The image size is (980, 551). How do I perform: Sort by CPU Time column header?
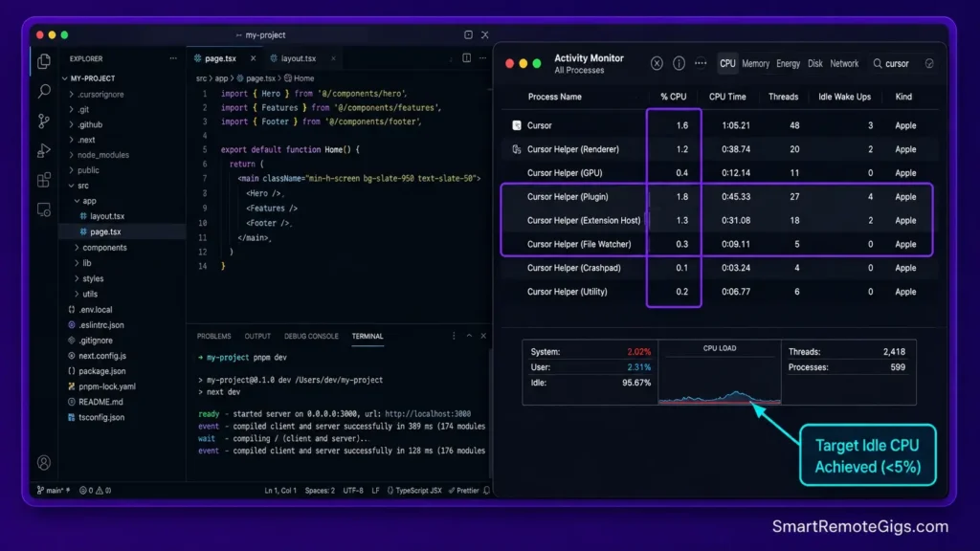pos(727,97)
